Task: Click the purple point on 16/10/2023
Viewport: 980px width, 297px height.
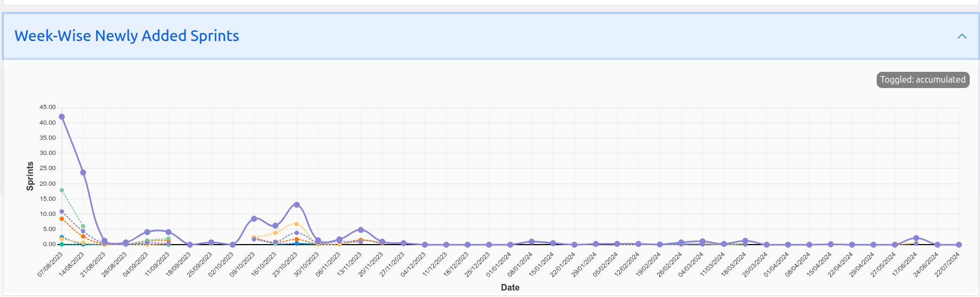Action: 275,226
